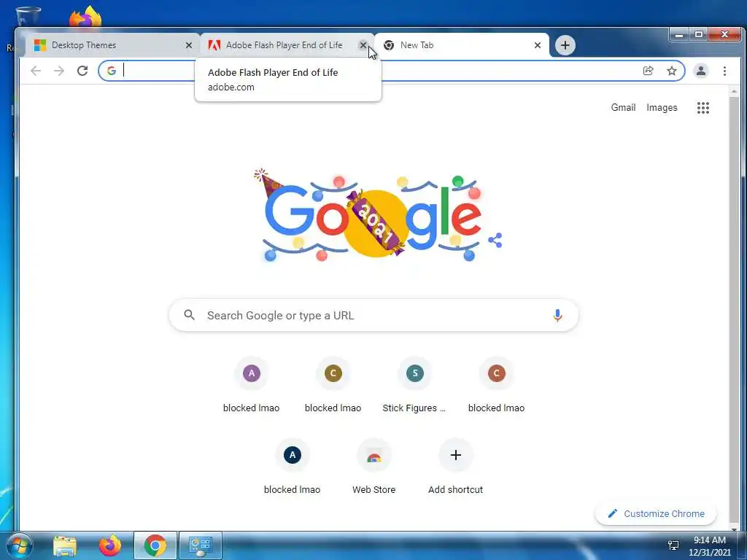Reload the page with the refresh icon
The width and height of the screenshot is (747, 560).
pos(82,71)
